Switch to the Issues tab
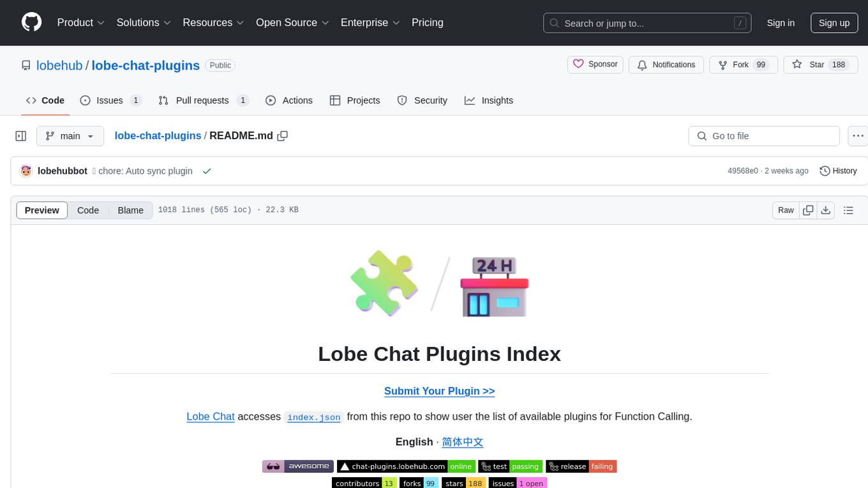The width and height of the screenshot is (868, 488). pos(110,100)
